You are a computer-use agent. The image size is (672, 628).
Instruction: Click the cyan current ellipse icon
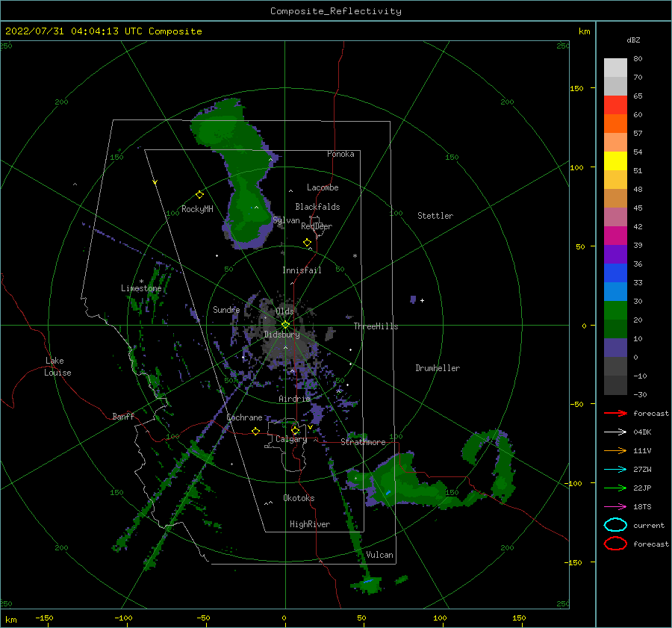pos(615,525)
